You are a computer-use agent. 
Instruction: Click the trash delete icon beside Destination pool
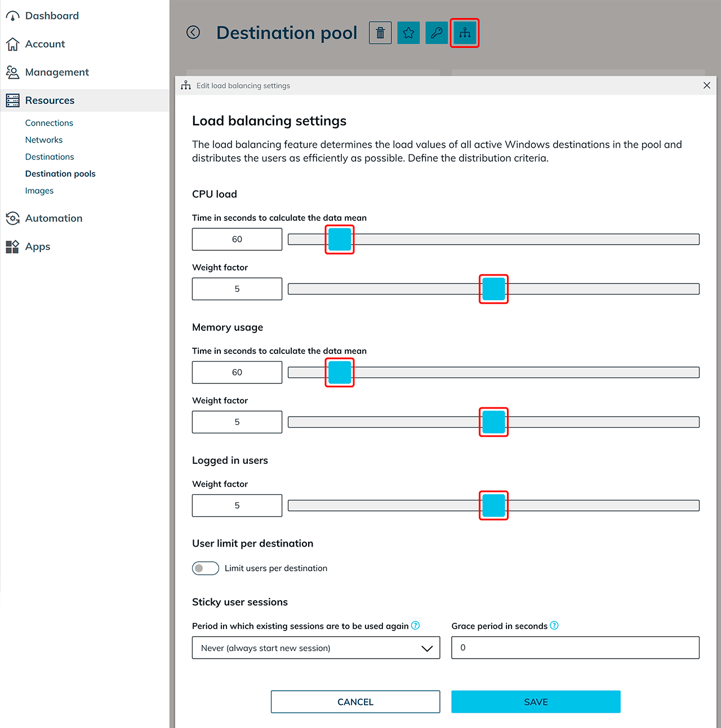pos(380,33)
